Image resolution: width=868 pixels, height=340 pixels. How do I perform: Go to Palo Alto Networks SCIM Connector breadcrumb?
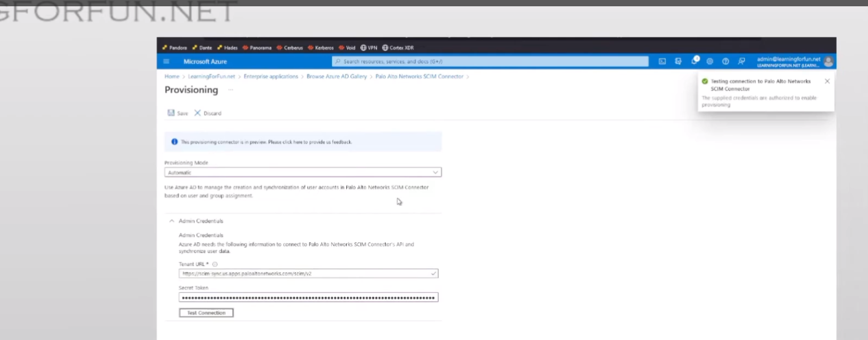click(x=419, y=76)
